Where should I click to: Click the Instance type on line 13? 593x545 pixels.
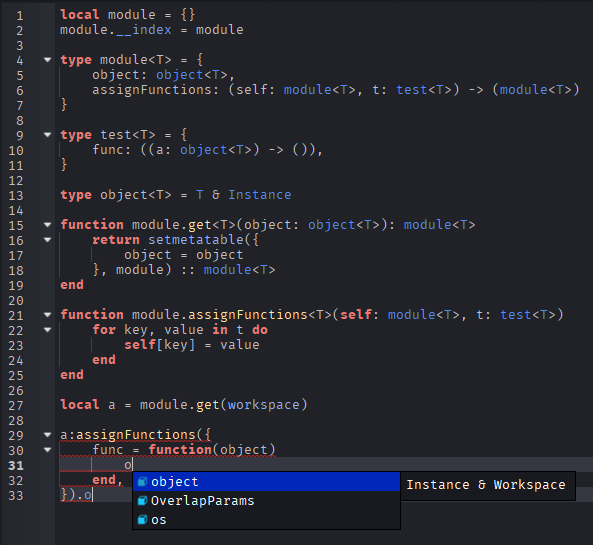click(259, 195)
